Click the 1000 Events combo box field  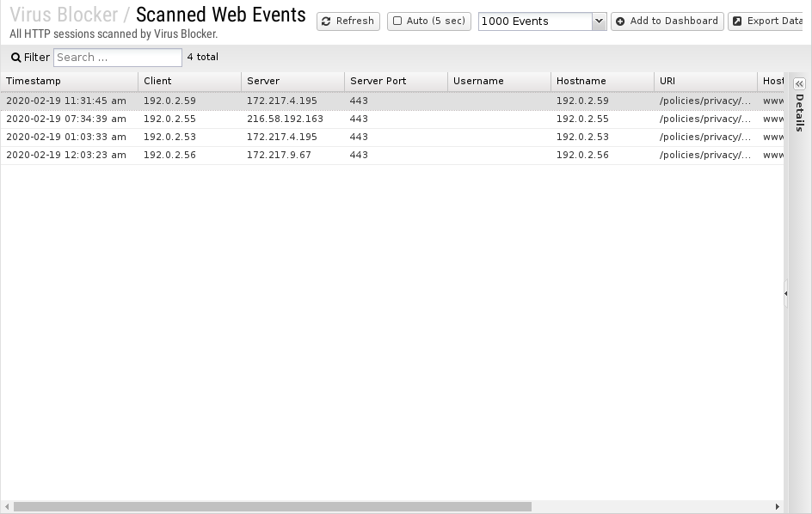[536, 21]
